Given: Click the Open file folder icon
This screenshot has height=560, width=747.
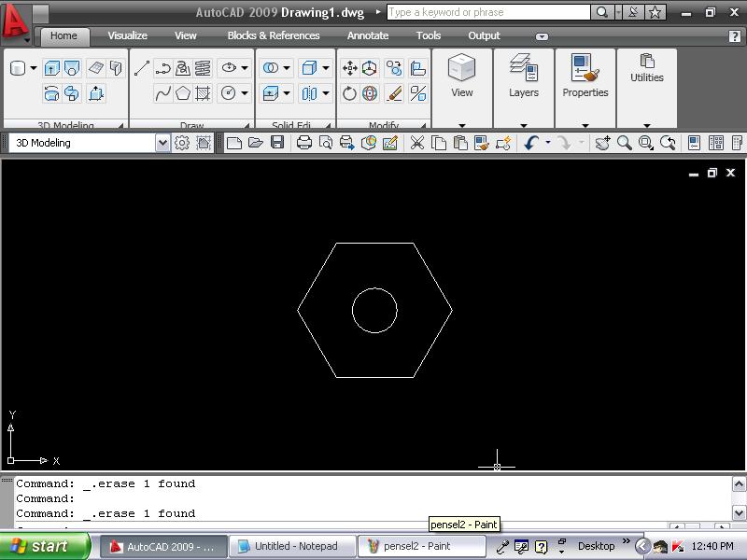Looking at the screenshot, I should (x=256, y=143).
